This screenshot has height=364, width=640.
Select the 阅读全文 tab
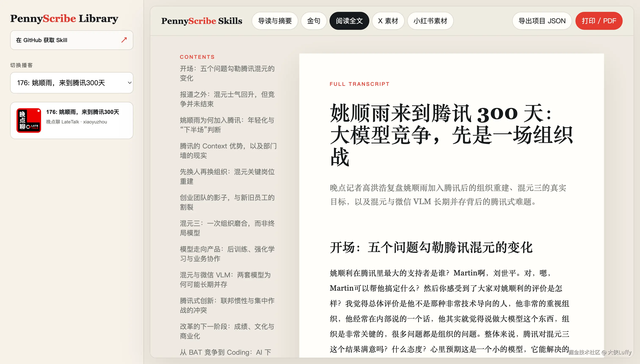click(349, 21)
